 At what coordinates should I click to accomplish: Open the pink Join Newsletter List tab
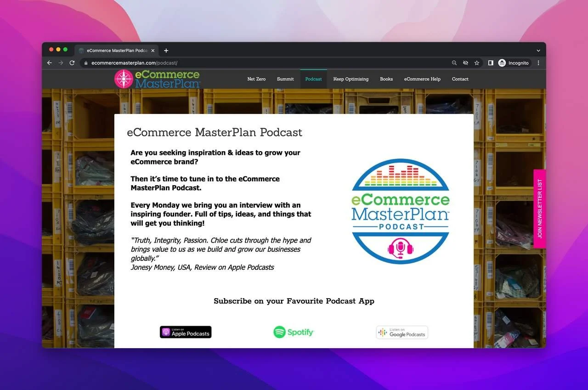coord(539,209)
